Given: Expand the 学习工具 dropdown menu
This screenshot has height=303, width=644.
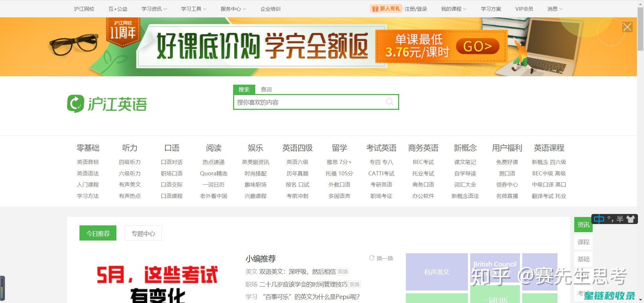Looking at the screenshot, I should tap(194, 9).
